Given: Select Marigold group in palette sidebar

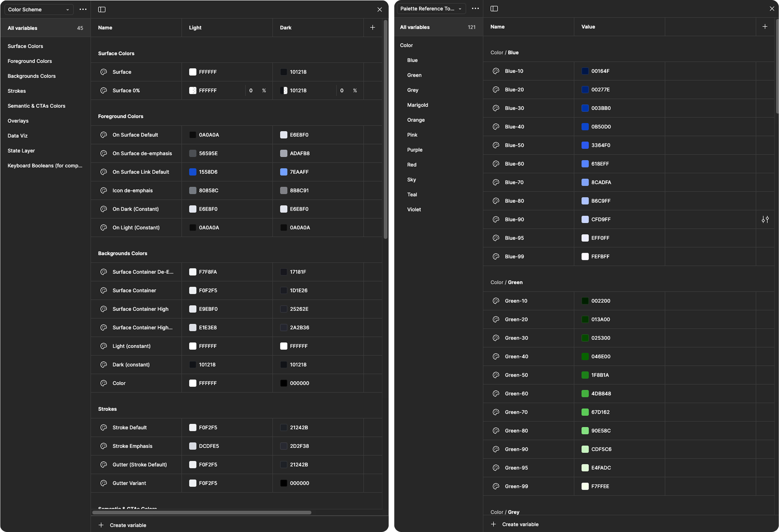Looking at the screenshot, I should [417, 105].
